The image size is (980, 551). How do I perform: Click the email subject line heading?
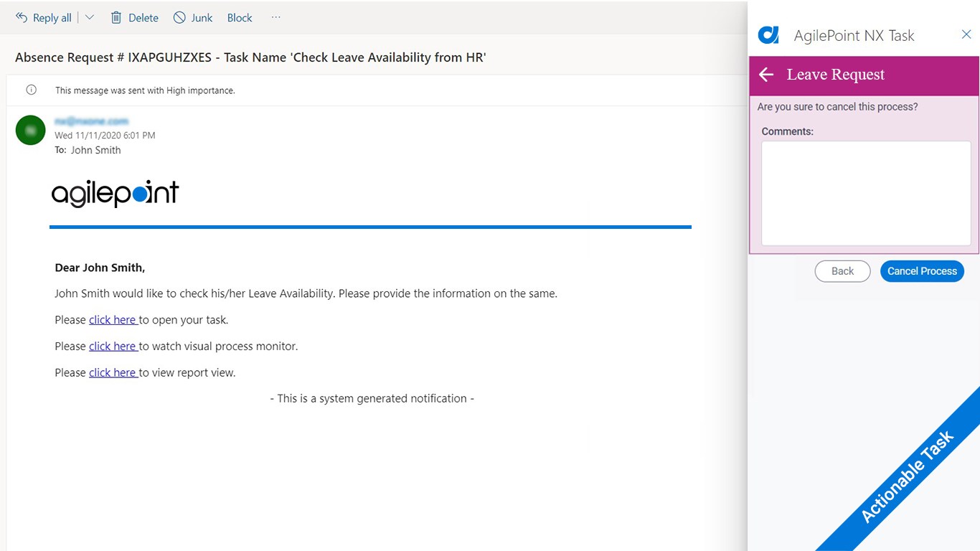point(250,57)
